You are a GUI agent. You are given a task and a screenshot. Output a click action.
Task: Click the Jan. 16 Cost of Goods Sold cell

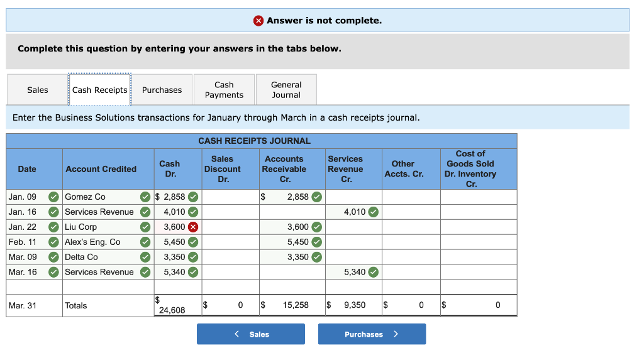click(479, 212)
